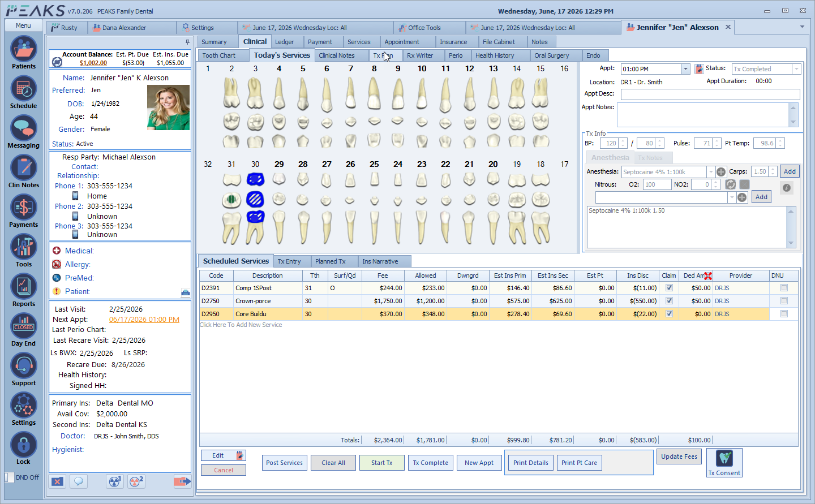Image resolution: width=815 pixels, height=504 pixels.
Task: Click the speech bubble icon below patient panel
Action: click(x=79, y=481)
